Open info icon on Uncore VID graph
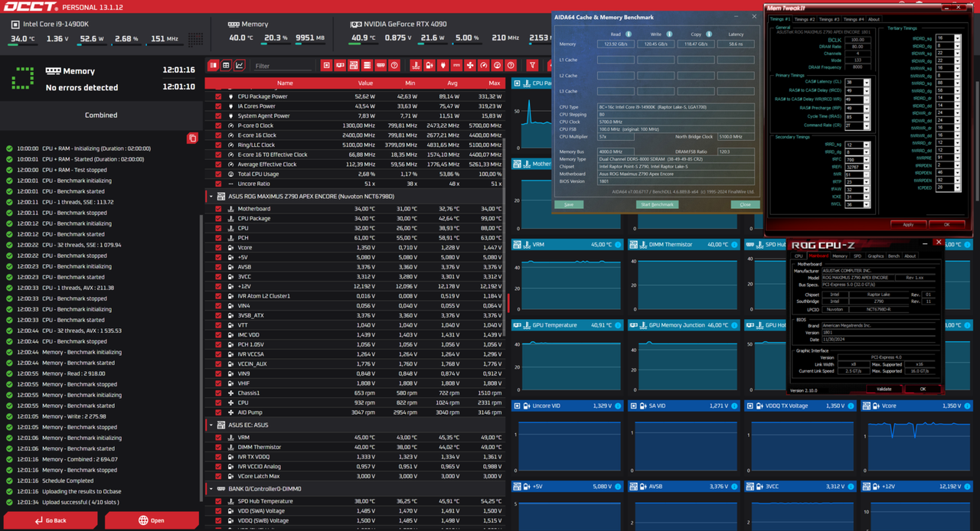 pyautogui.click(x=618, y=406)
